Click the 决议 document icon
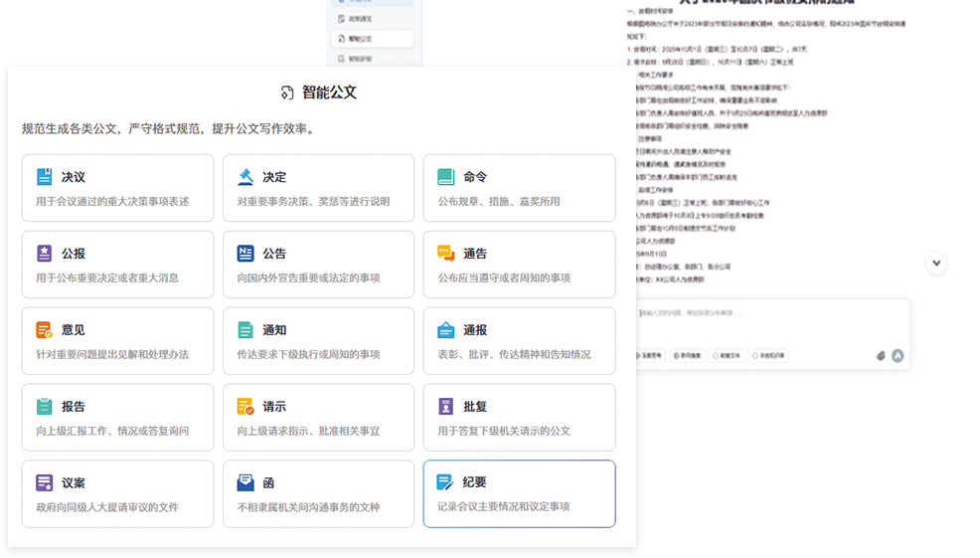 coord(45,177)
